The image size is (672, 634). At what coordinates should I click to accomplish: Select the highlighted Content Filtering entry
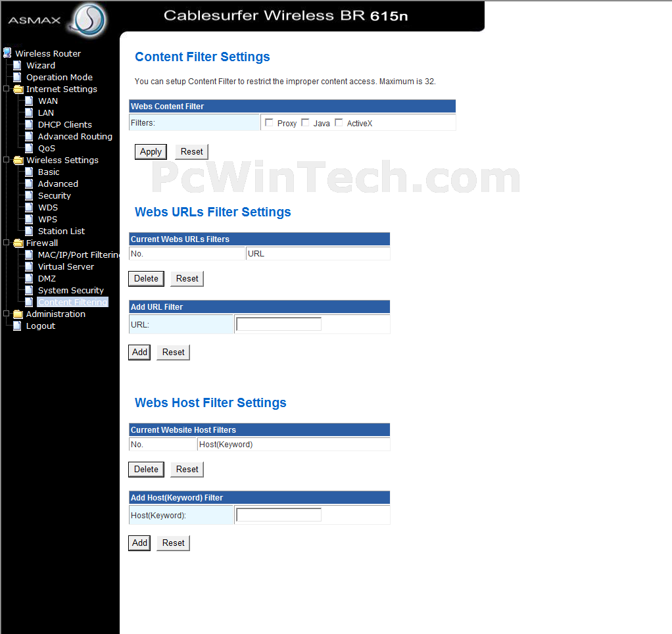point(72,303)
